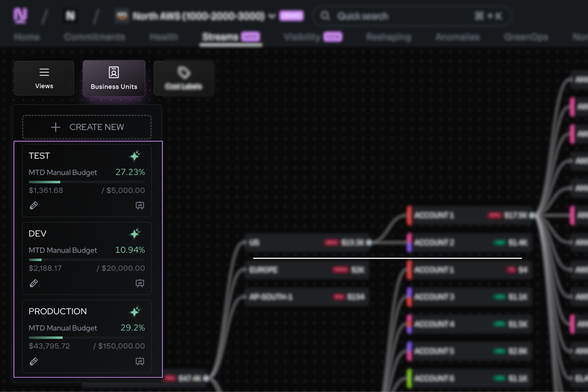
Task: Open the report icon on the TEST card
Action: 140,205
